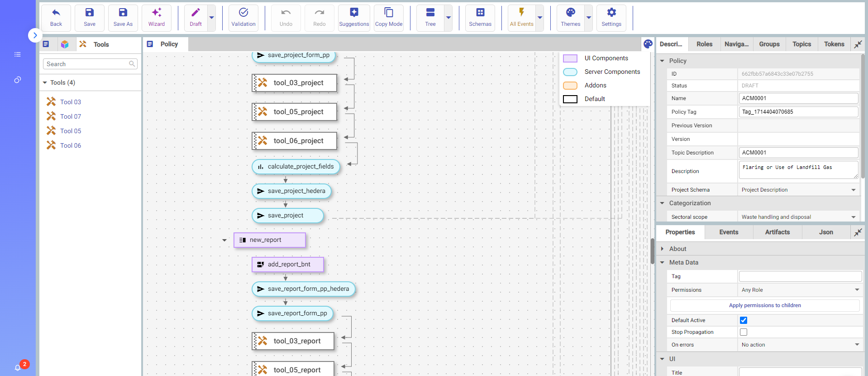This screenshot has height=376, width=868.
Task: Open notifications bell in sidebar
Action: pos(18,367)
